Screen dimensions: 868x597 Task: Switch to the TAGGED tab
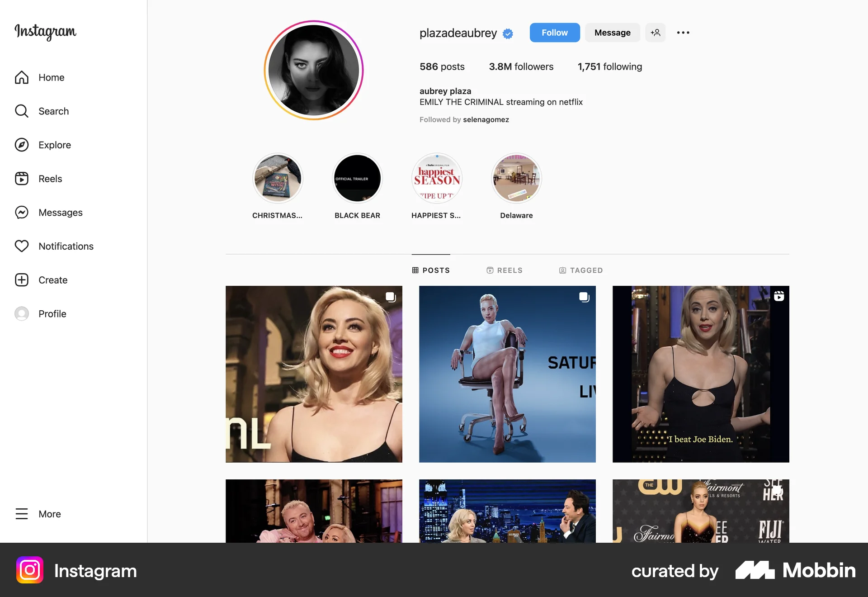[581, 270]
